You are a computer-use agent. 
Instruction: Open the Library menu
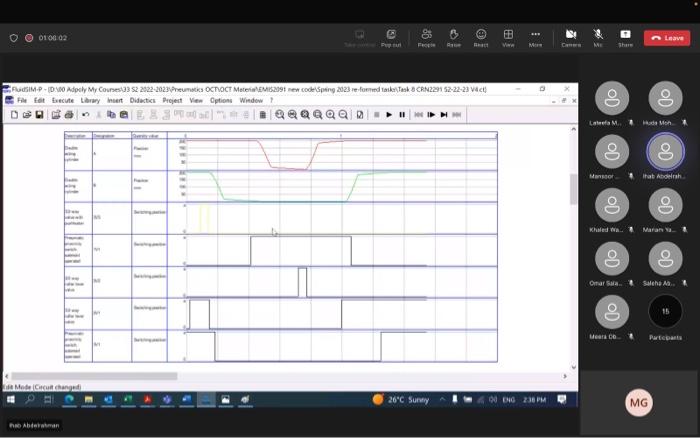(90, 100)
